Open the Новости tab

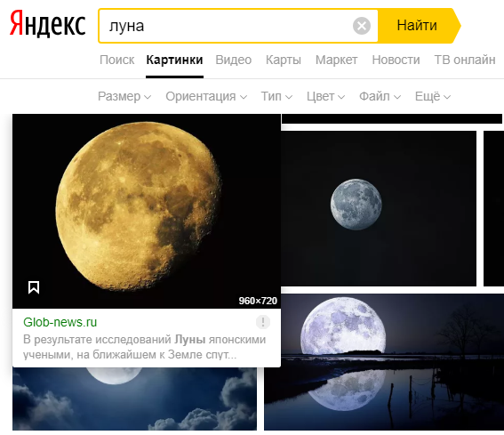(396, 60)
